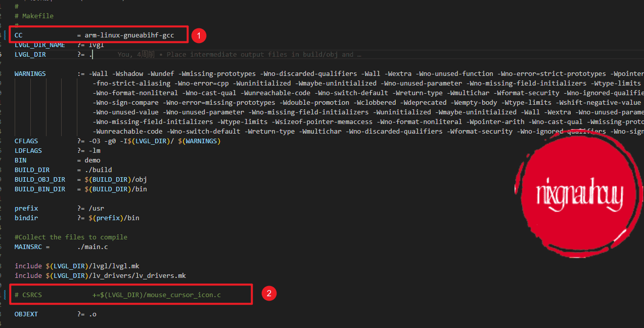Click the CC variable name
This screenshot has height=328, width=644.
pos(18,35)
